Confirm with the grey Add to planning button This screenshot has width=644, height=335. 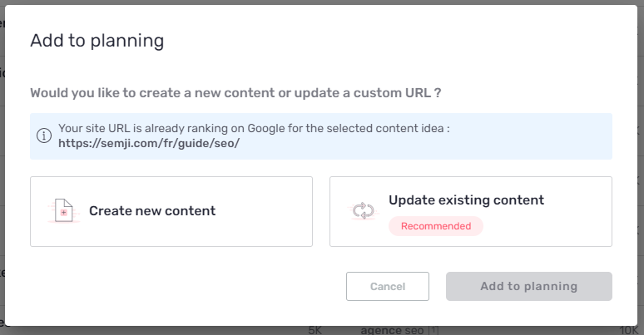(x=529, y=286)
